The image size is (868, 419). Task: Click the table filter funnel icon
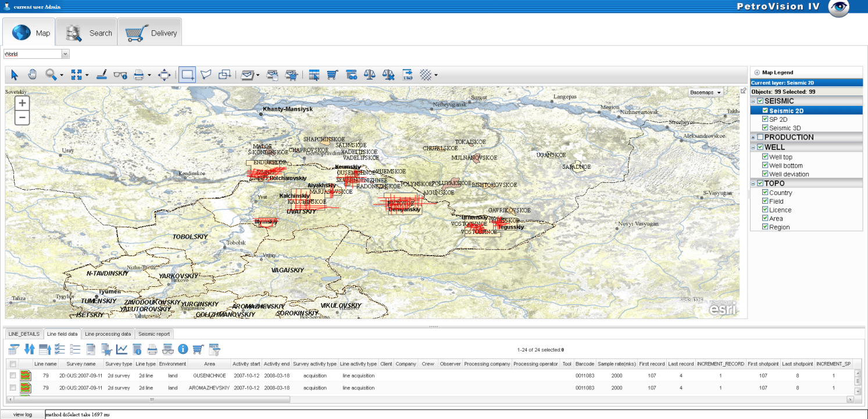pos(14,349)
